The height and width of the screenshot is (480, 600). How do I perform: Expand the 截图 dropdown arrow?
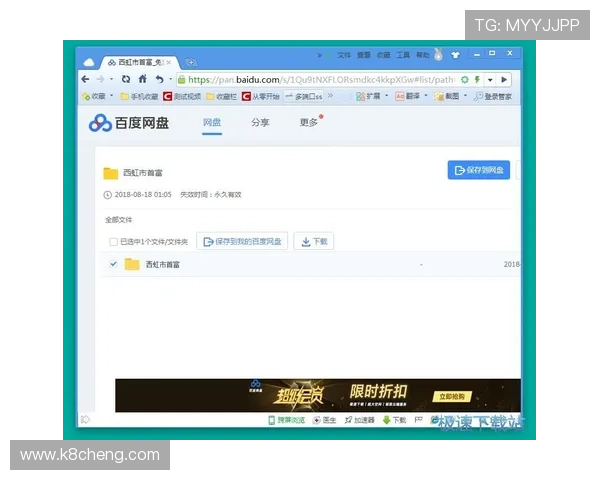(x=465, y=96)
